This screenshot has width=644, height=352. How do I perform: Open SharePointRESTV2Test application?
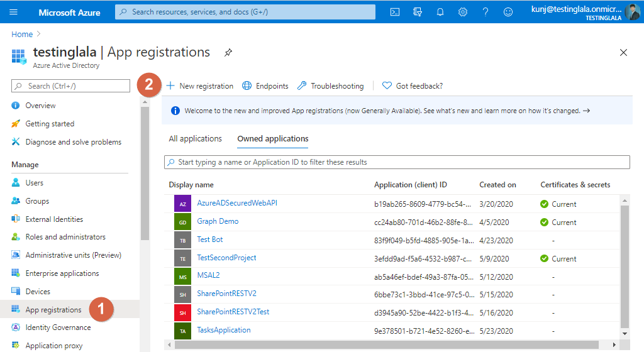[x=233, y=311]
